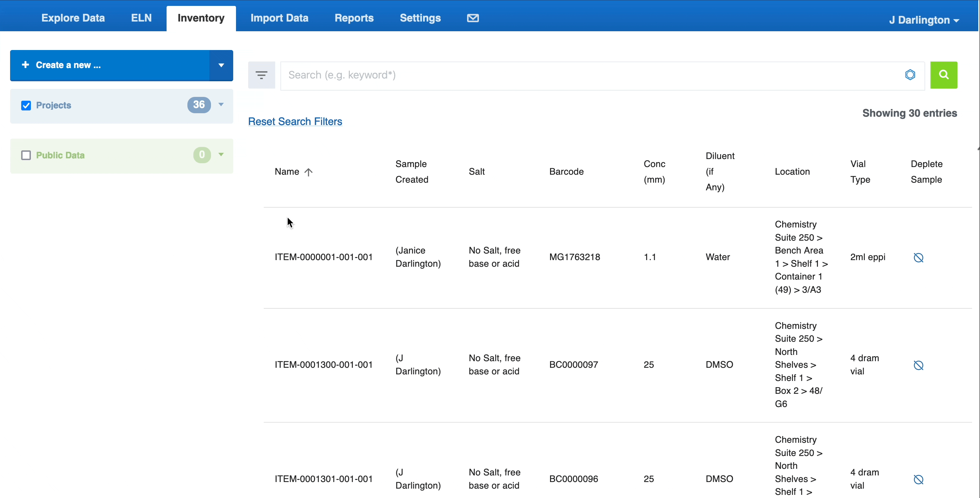Image resolution: width=980 pixels, height=498 pixels.
Task: Open the Reports tab
Action: tap(354, 18)
